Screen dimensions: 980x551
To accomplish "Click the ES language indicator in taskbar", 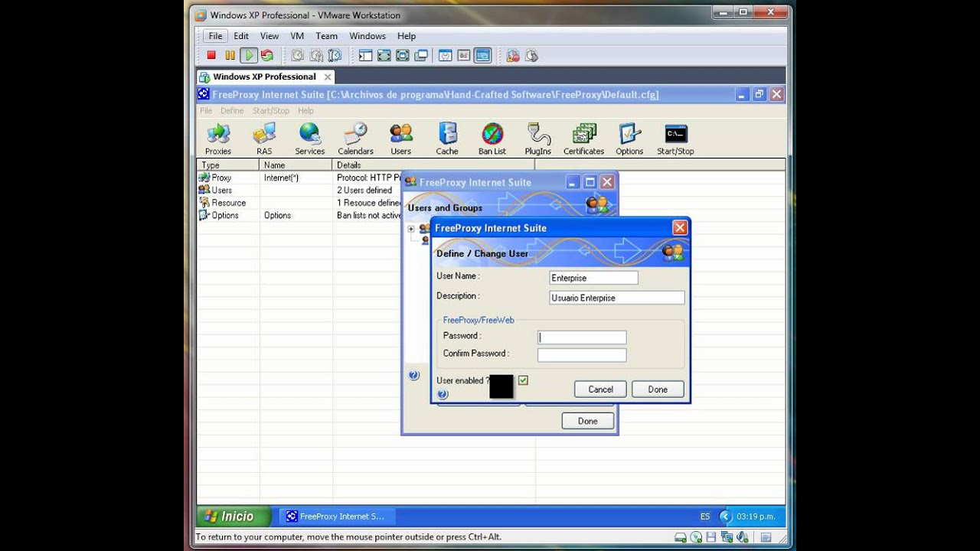I will [705, 517].
